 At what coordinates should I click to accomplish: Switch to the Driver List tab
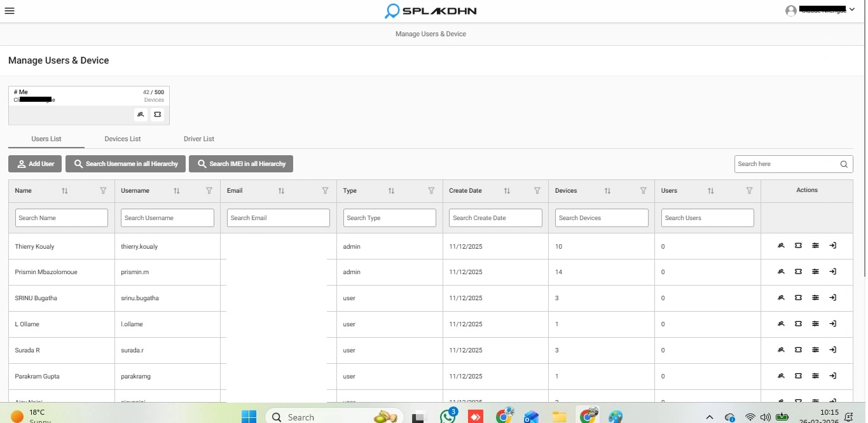(x=198, y=138)
